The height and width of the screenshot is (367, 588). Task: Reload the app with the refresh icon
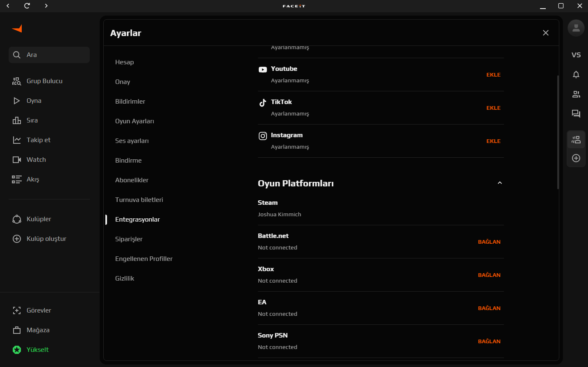tap(27, 6)
